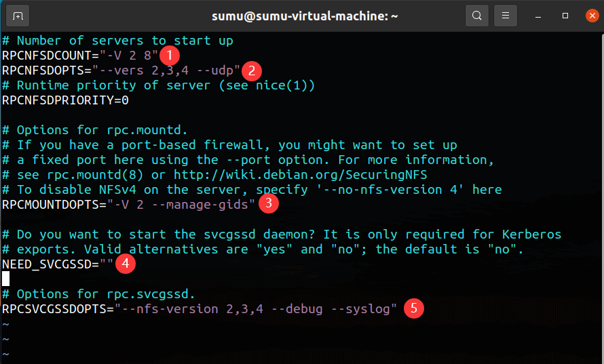
Task: Click red annotation marker number 1
Action: (170, 55)
